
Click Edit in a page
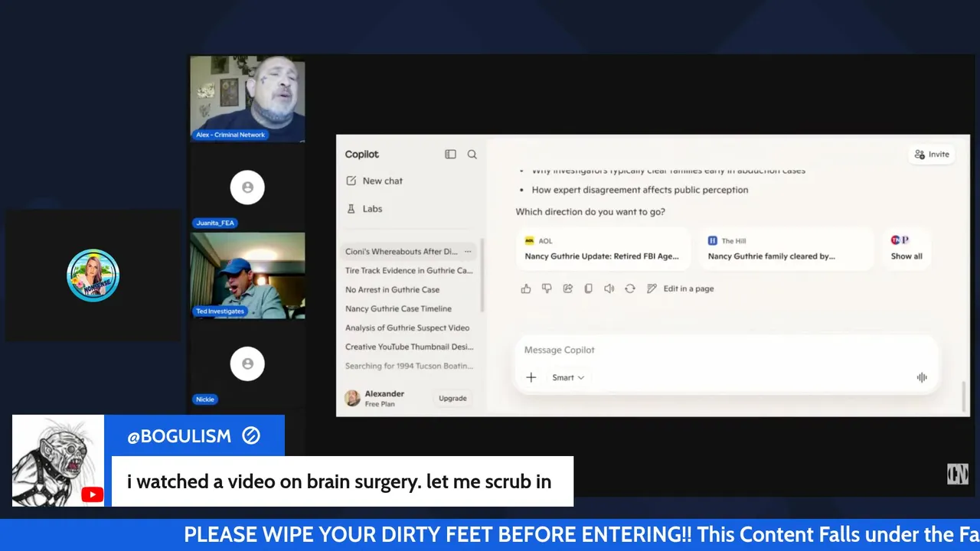[x=681, y=289]
